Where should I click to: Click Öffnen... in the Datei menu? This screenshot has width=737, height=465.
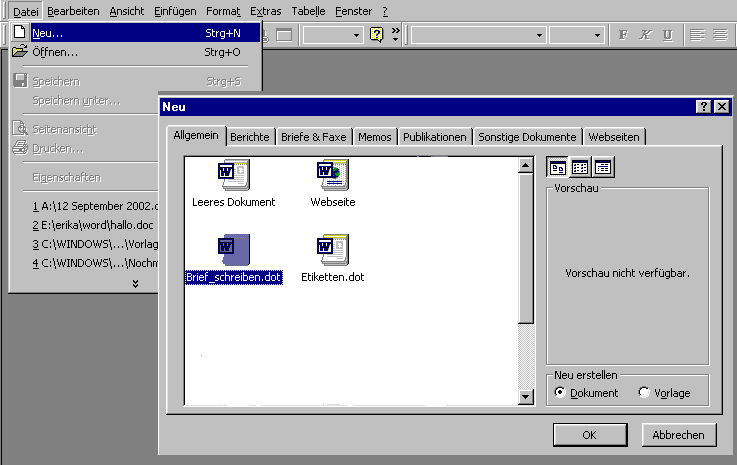(x=54, y=52)
